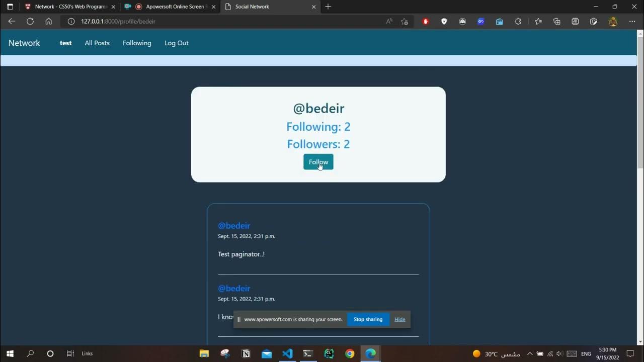The height and width of the screenshot is (362, 644).
Task: Switch to Apowersoft Online Screen Recorder tab
Action: click(171, 7)
